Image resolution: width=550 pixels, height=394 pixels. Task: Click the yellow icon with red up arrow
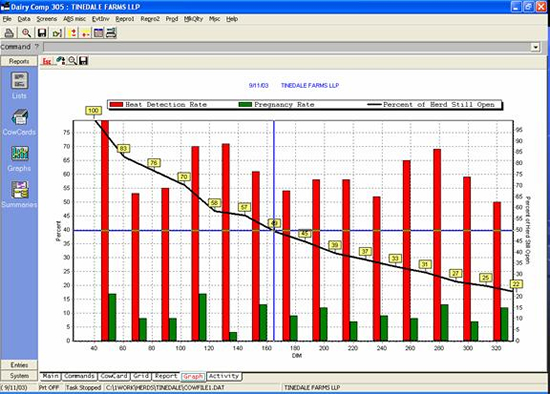(x=72, y=33)
